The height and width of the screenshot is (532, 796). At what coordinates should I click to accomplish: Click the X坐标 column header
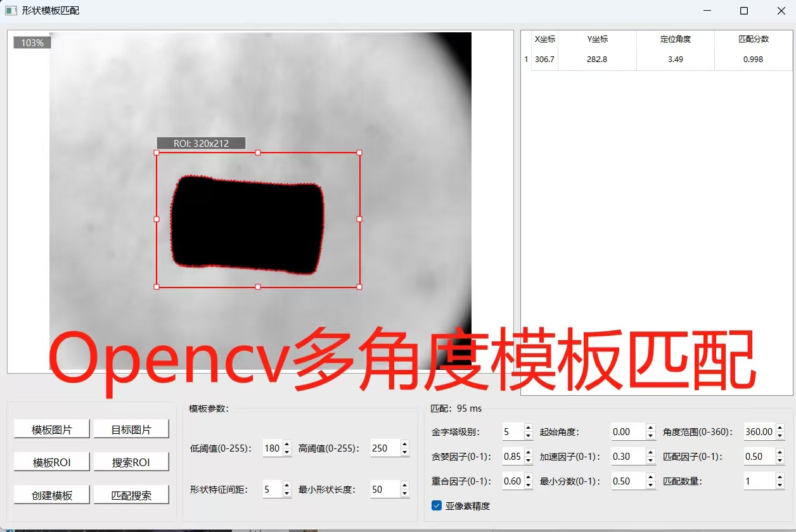tap(545, 39)
